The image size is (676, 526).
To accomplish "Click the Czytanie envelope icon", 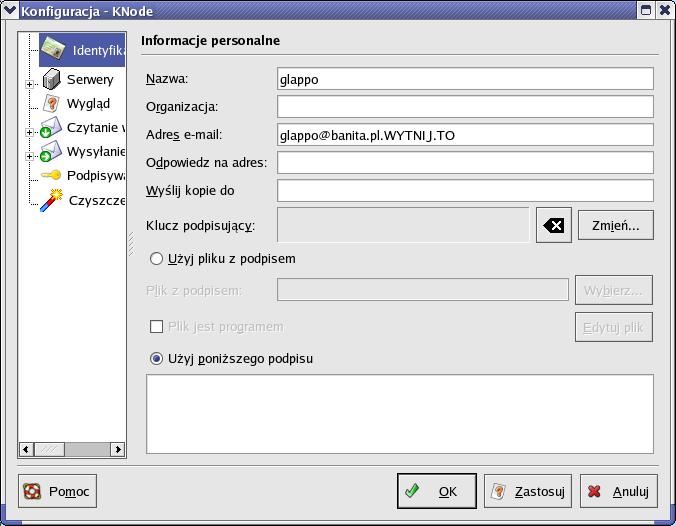I will tap(51, 128).
